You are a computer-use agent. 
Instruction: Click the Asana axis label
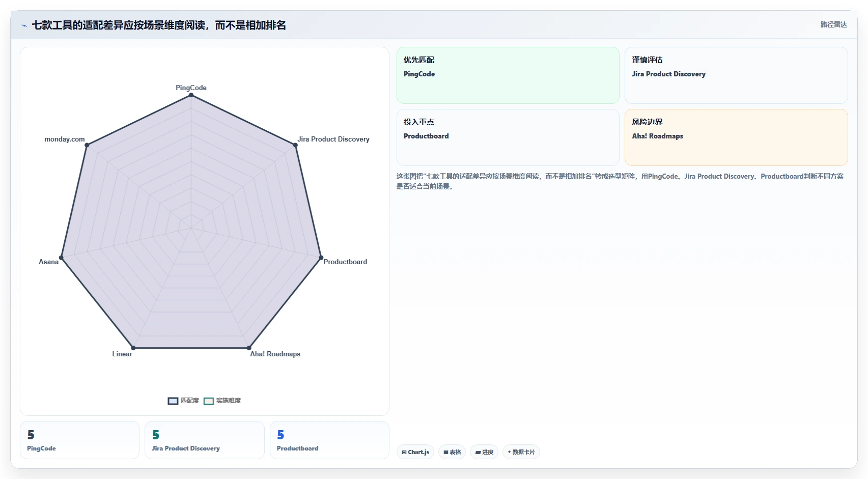pos(49,262)
